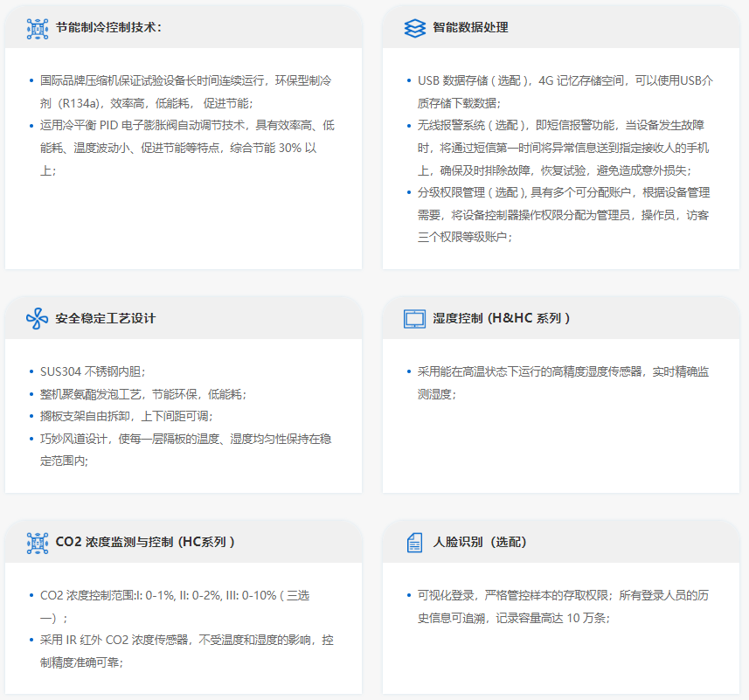The width and height of the screenshot is (749, 700).
Task: Click the 整机聚氨酯发泡工艺 list item
Action: 143,394
